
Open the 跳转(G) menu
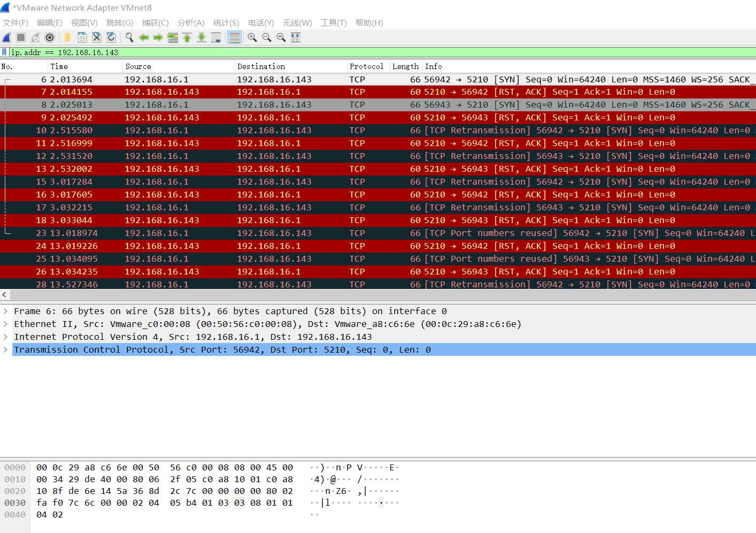pyautogui.click(x=120, y=23)
